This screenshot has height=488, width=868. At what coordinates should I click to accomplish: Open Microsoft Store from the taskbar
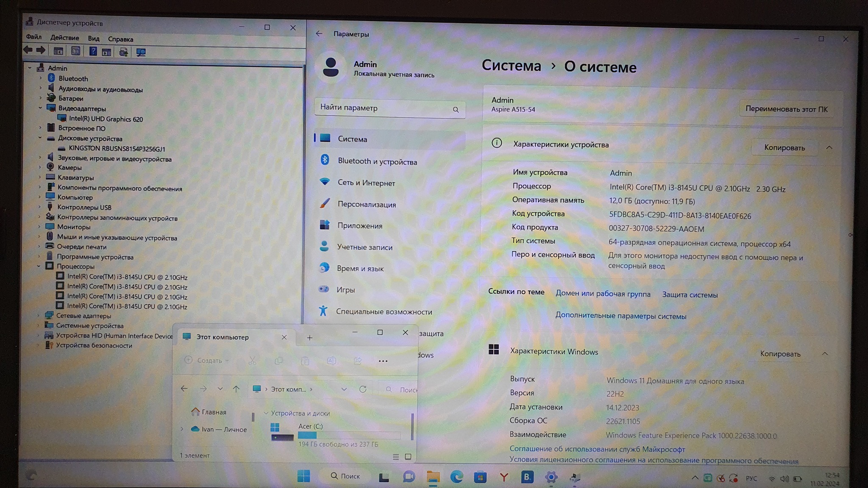tap(480, 477)
